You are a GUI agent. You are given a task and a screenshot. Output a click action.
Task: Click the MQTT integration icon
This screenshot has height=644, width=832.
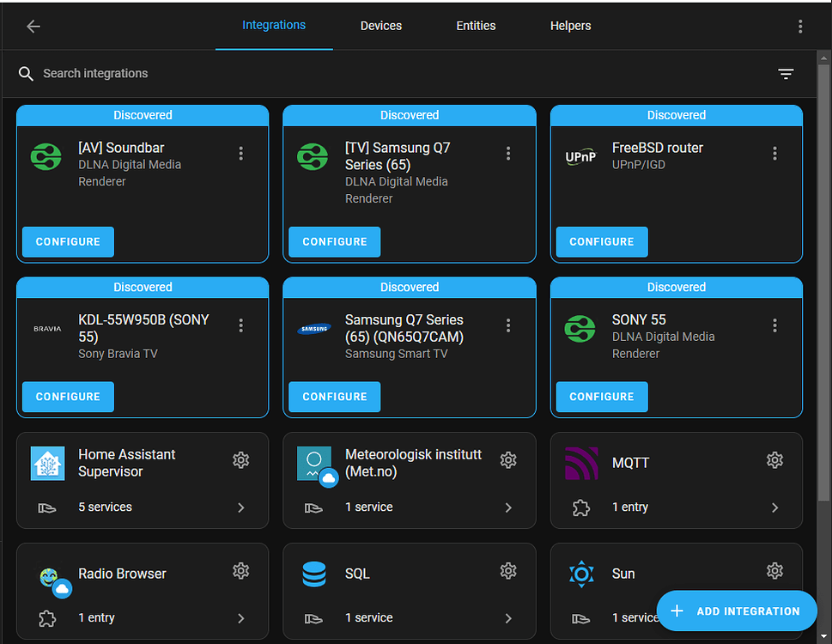(581, 463)
